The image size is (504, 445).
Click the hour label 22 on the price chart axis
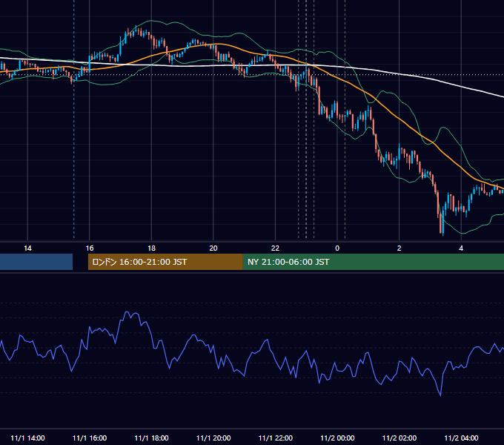275,248
